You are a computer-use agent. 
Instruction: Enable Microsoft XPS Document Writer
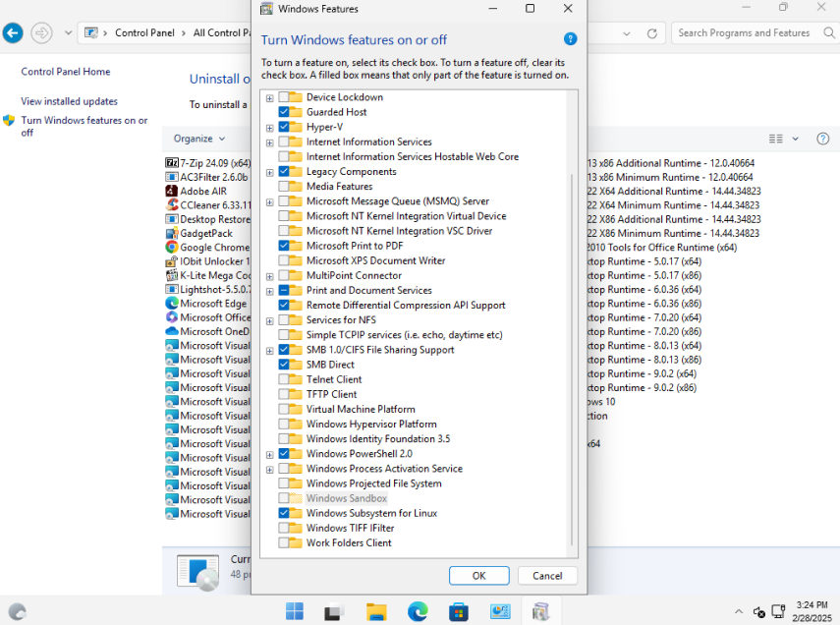(284, 260)
